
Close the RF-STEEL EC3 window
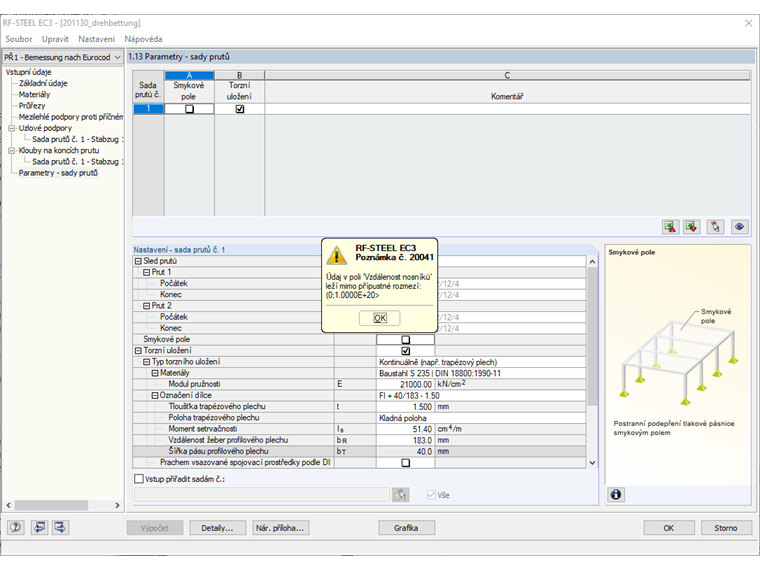point(748,23)
